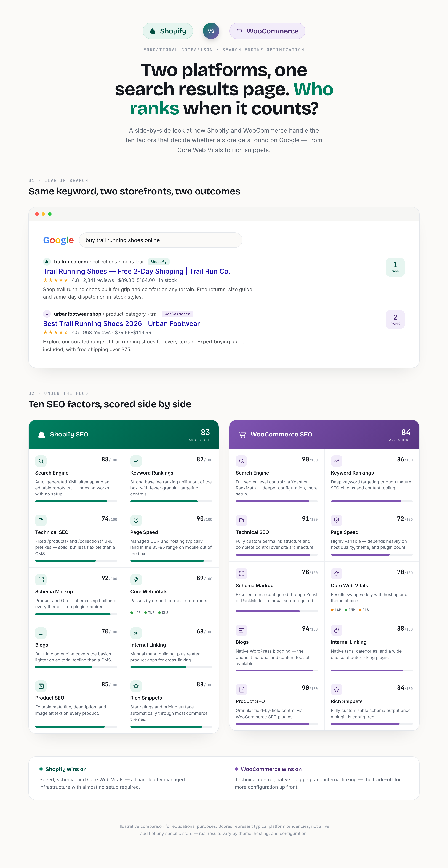The height and width of the screenshot is (868, 448).
Task: Click Shopify Blogs lines icon
Action: (x=41, y=633)
